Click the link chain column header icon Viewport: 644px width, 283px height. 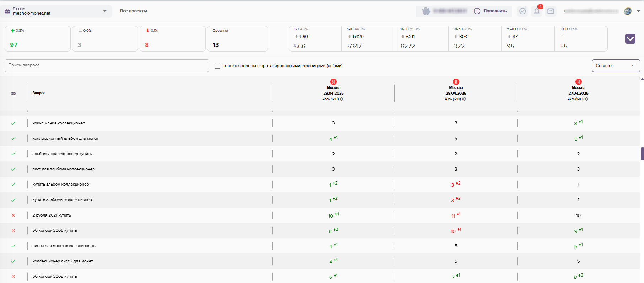pos(13,93)
